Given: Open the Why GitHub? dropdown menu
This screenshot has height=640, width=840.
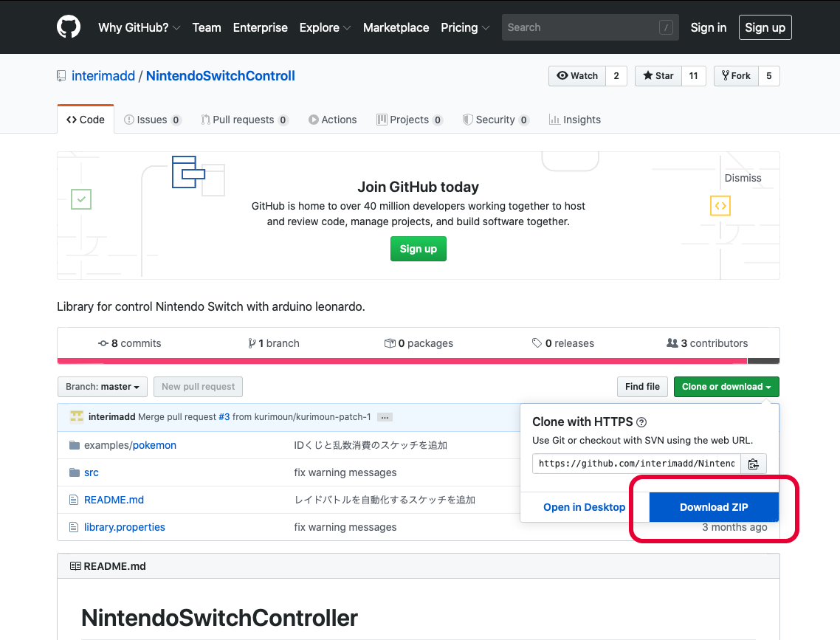Looking at the screenshot, I should pyautogui.click(x=139, y=27).
